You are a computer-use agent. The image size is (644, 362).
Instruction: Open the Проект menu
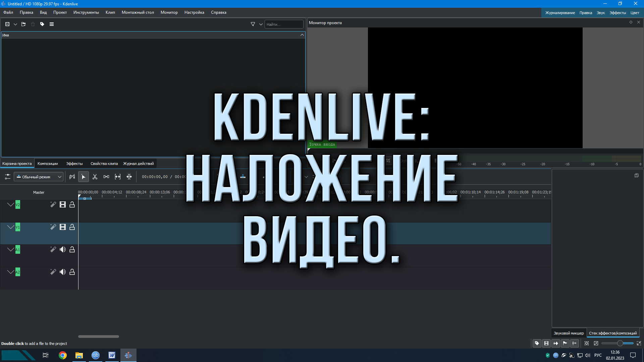click(60, 12)
